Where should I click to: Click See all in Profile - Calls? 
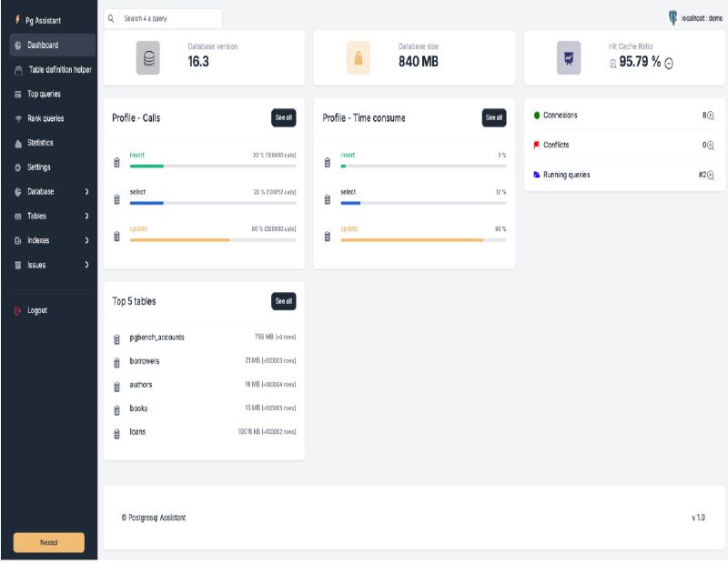(x=284, y=118)
